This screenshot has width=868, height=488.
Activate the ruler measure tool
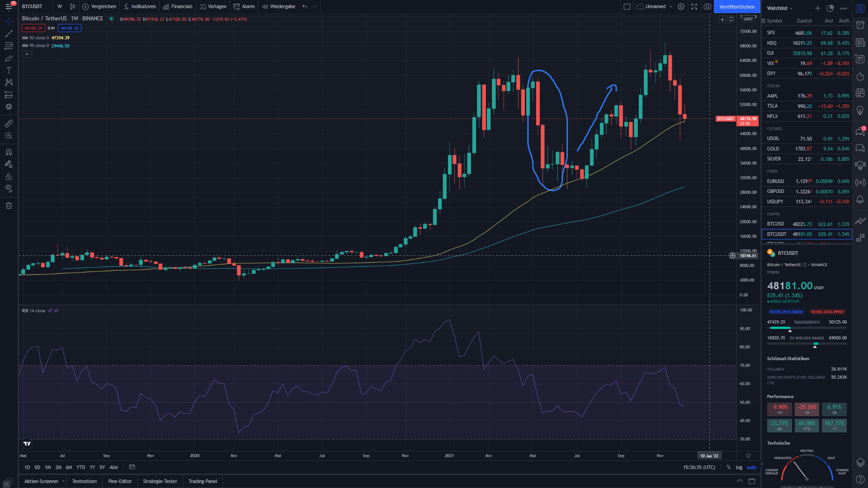[x=9, y=123]
